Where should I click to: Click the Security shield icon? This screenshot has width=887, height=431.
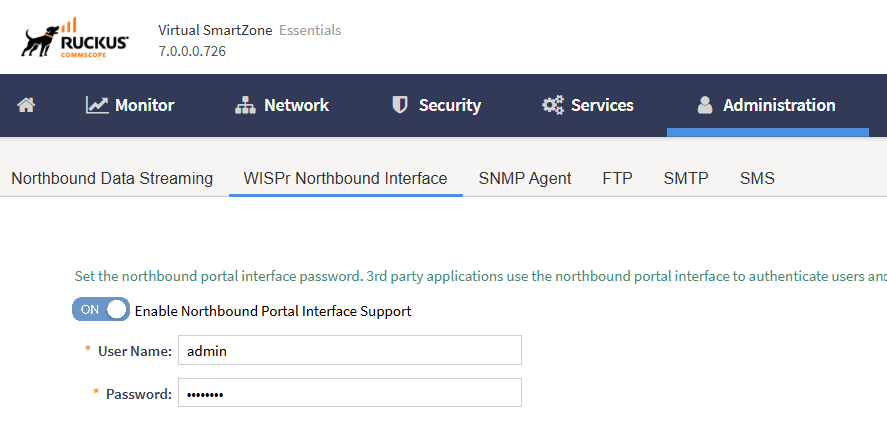click(400, 105)
